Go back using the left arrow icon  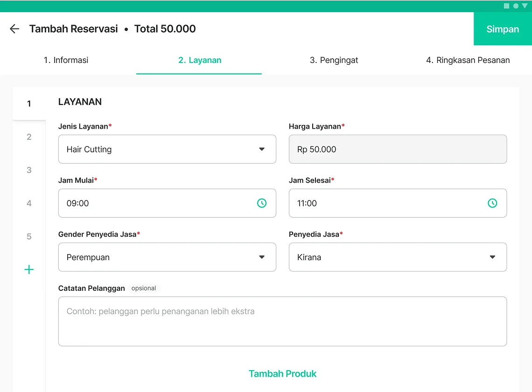14,29
